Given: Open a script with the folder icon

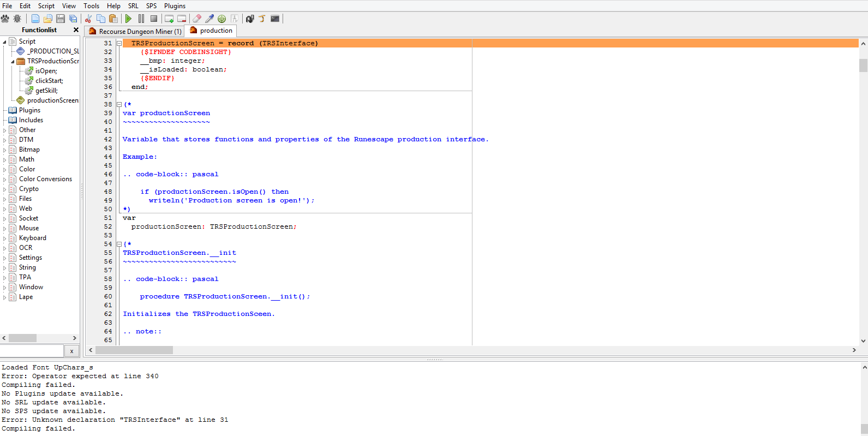Looking at the screenshot, I should (48, 19).
